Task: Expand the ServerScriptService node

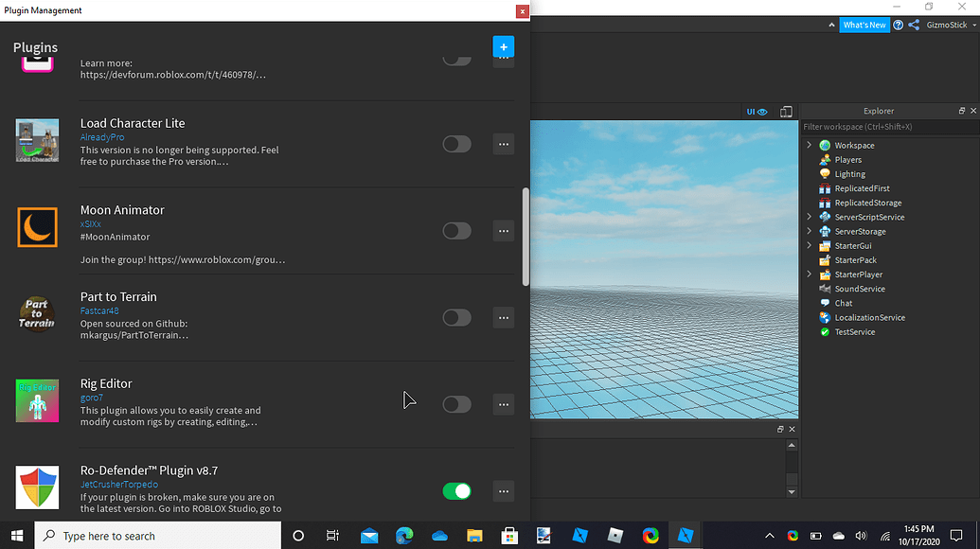Action: point(810,217)
